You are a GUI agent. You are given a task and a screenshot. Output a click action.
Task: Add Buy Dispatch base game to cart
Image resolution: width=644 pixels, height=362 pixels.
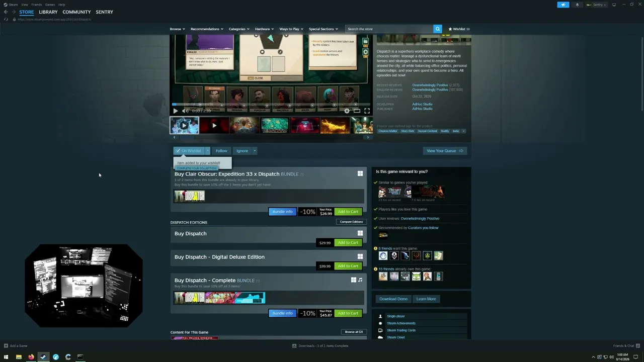click(x=348, y=243)
